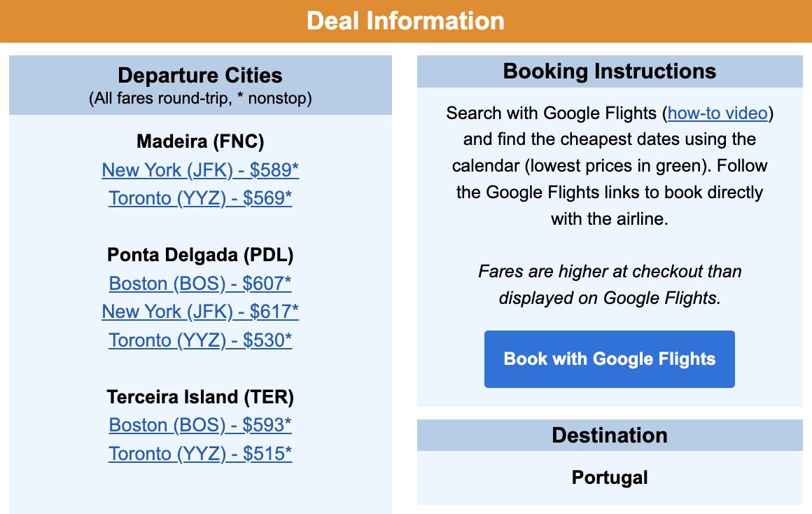This screenshot has width=812, height=514.
Task: Click the Madeira (FNC) heading
Action: pos(200,141)
